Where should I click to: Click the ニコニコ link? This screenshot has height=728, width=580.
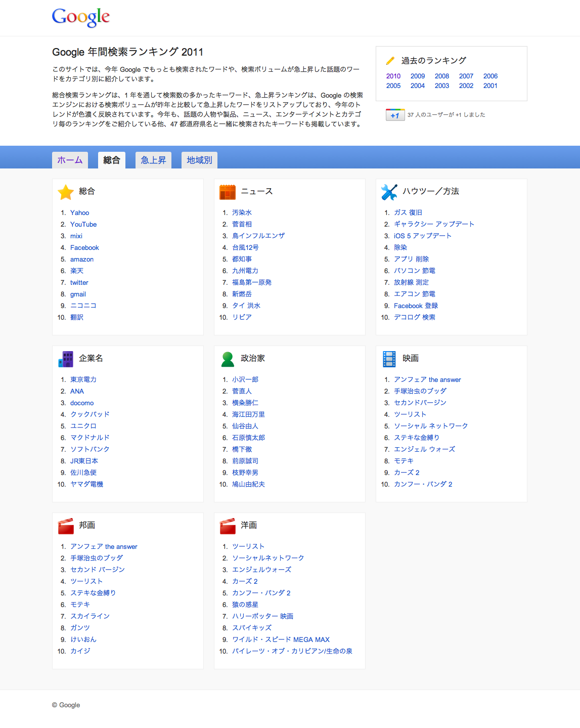point(83,306)
